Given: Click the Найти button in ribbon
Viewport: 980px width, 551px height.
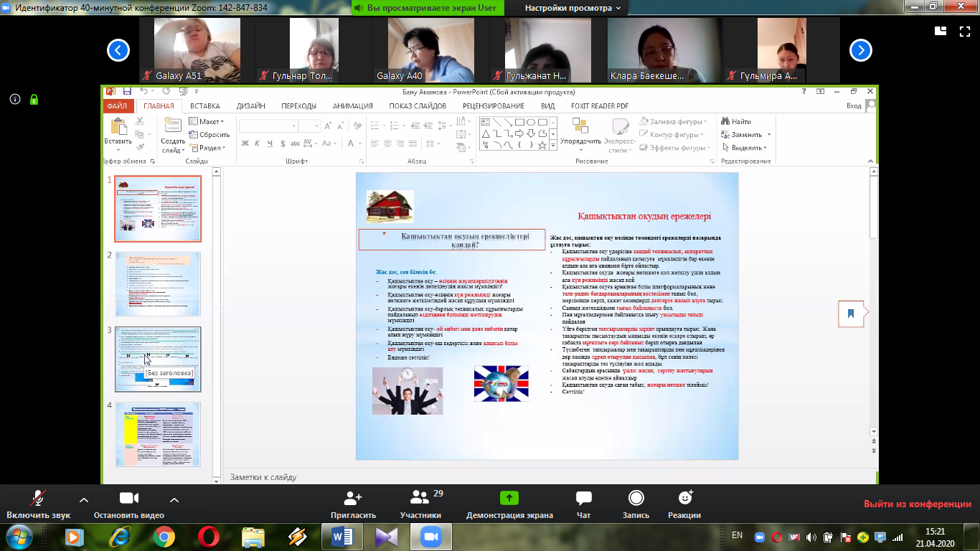Looking at the screenshot, I should 736,122.
